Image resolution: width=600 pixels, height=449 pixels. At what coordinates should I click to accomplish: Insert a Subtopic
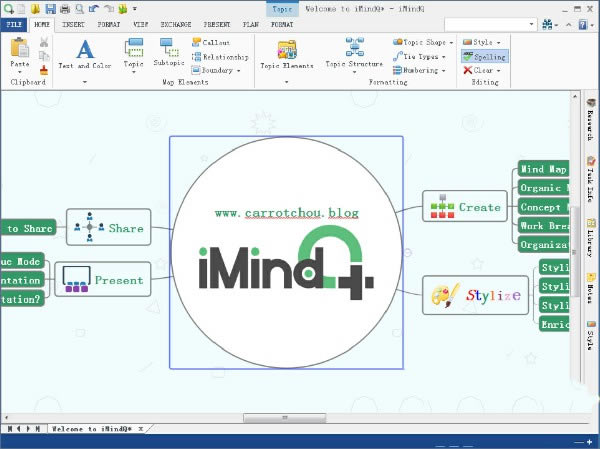[x=169, y=52]
